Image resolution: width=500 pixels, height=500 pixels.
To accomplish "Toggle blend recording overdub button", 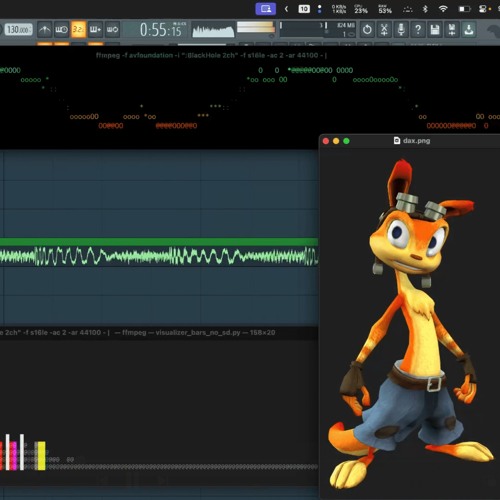I will point(95,30).
